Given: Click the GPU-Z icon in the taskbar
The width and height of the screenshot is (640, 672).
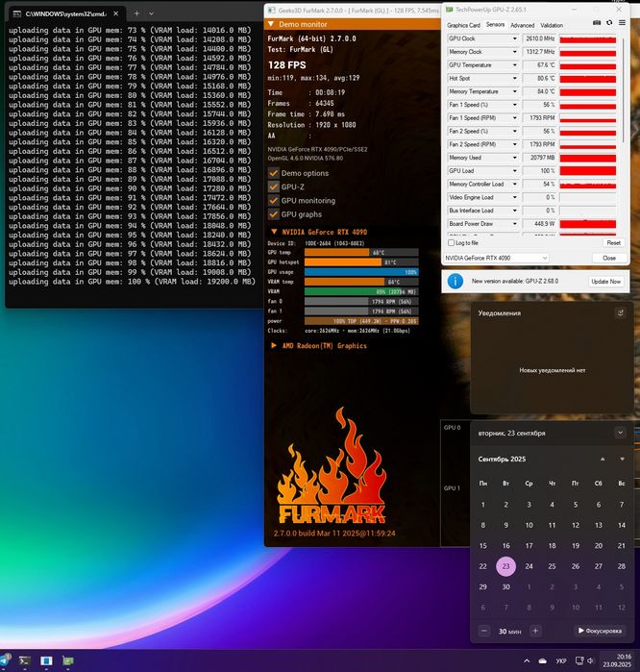Looking at the screenshot, I should [x=68, y=660].
